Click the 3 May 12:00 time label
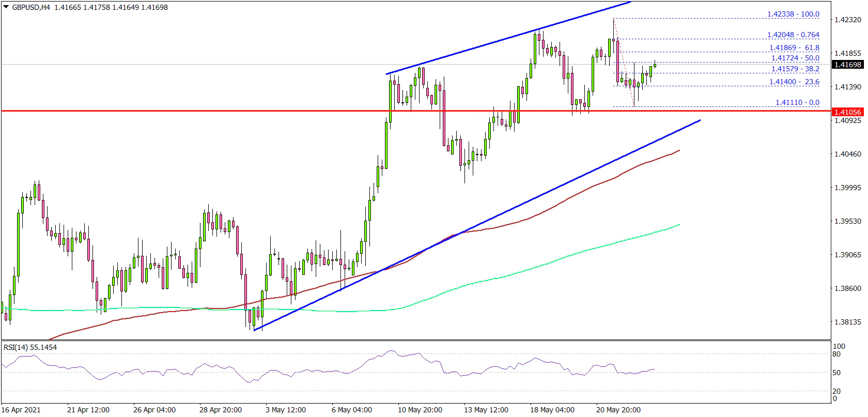 285,410
